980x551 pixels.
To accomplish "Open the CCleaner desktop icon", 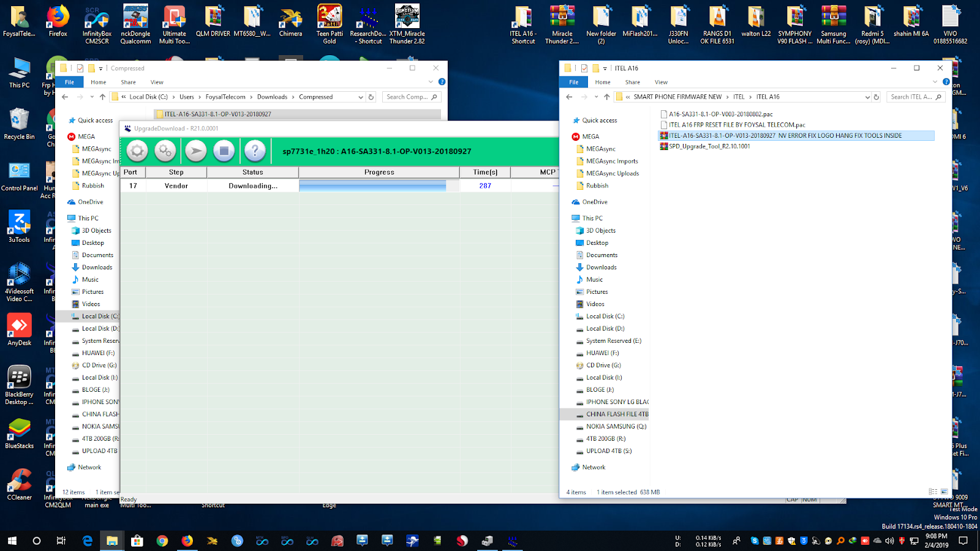I will [x=19, y=484].
